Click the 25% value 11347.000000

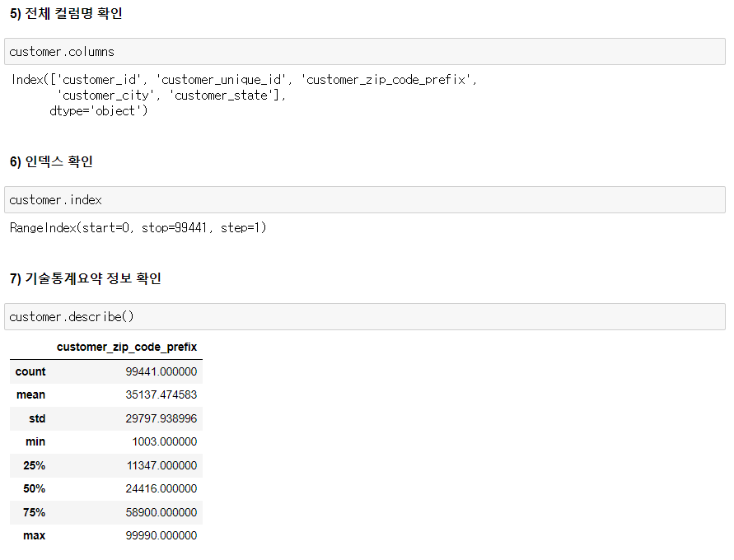click(162, 465)
